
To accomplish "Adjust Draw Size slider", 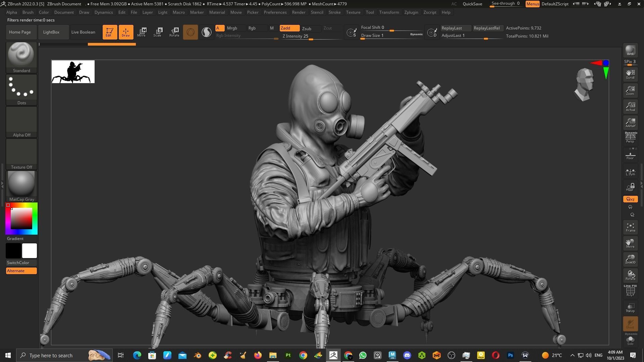I will click(x=392, y=36).
